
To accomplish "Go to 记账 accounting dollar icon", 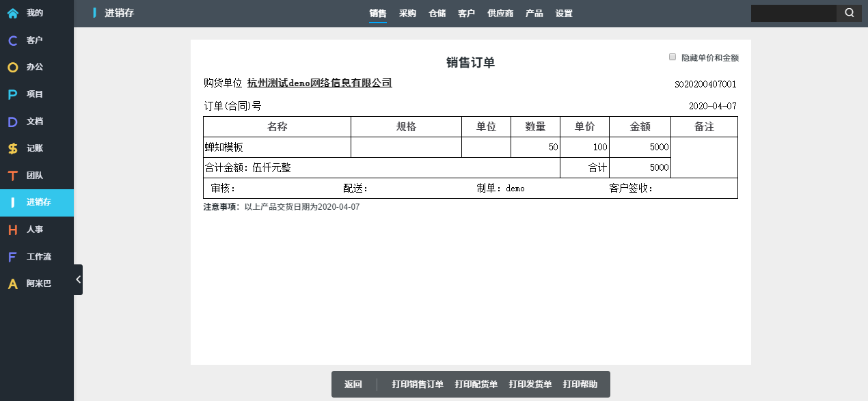I will [13, 148].
